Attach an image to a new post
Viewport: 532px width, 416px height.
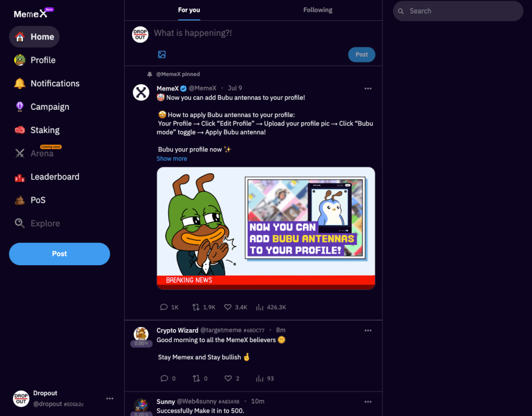[161, 54]
